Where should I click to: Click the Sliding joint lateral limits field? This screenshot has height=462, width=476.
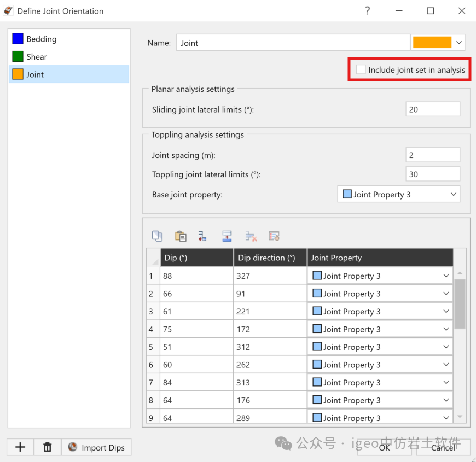click(x=433, y=109)
